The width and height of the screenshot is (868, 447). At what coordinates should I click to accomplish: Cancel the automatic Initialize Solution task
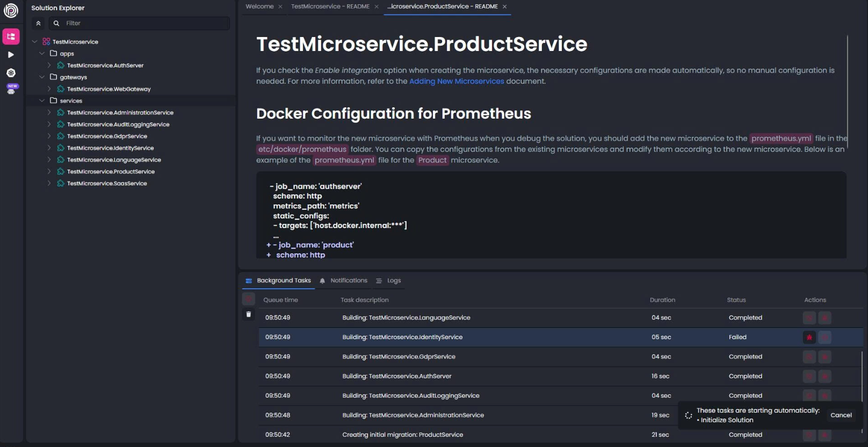click(841, 415)
